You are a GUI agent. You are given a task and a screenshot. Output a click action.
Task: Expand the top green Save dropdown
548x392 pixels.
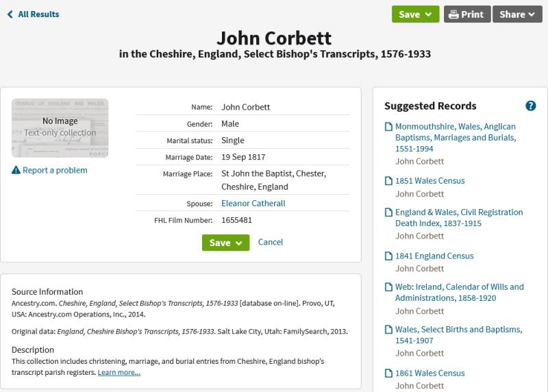(415, 14)
